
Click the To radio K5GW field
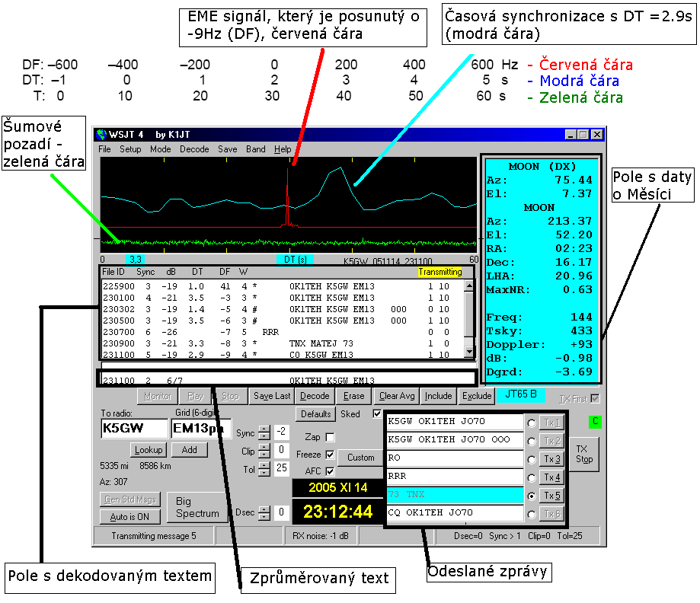(134, 429)
